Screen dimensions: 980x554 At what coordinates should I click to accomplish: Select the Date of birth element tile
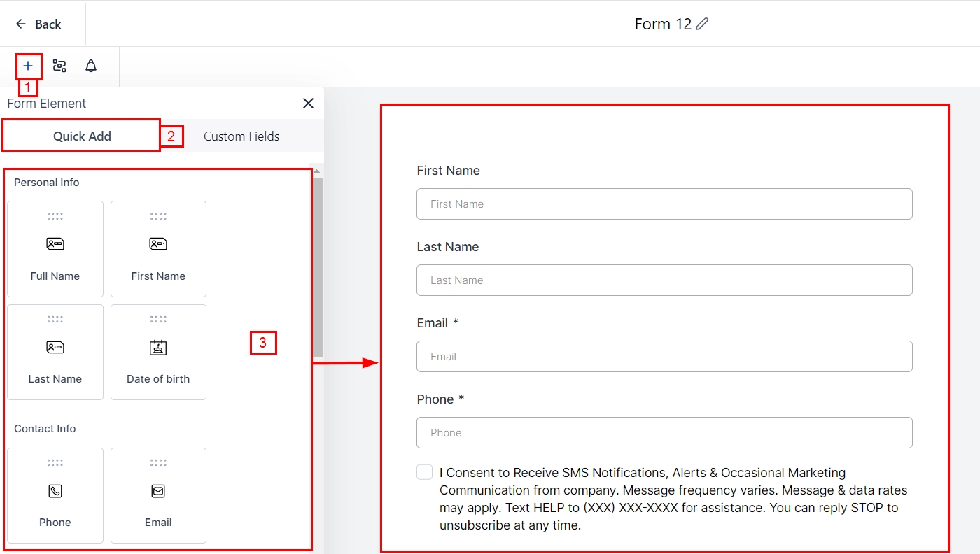pos(158,352)
